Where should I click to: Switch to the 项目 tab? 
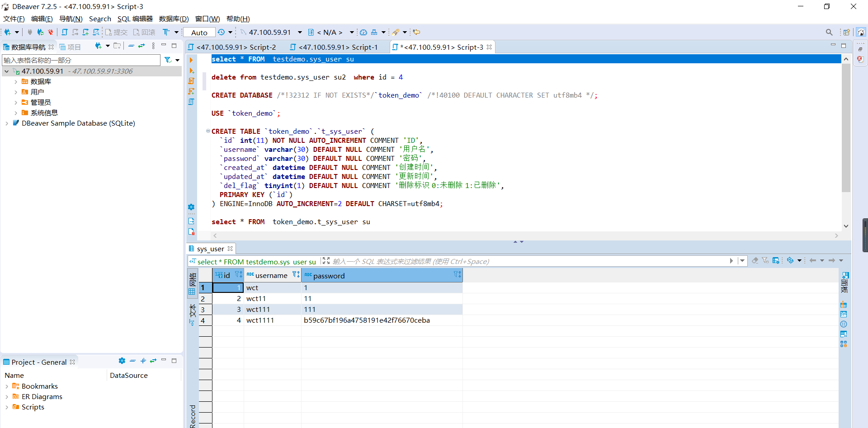[70, 47]
